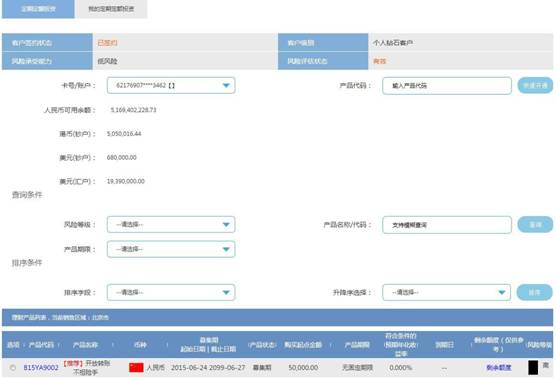Click the query button beside 产品名称/代码
The height and width of the screenshot is (379, 556).
click(x=535, y=224)
